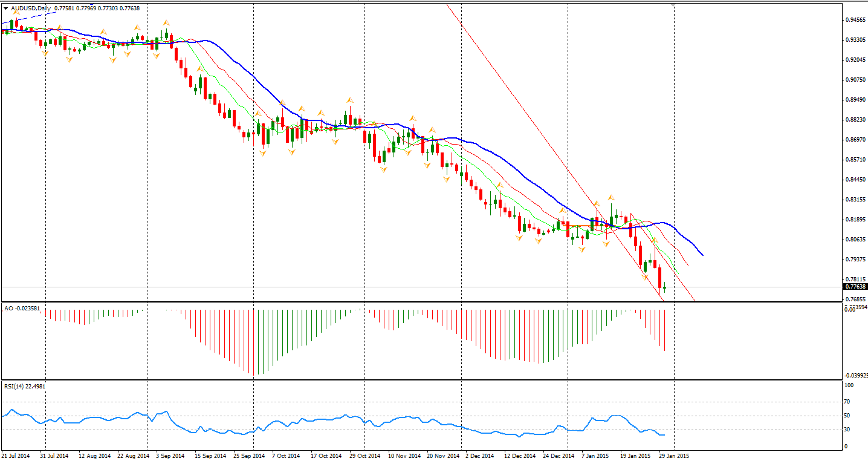Click price scale value 0.80635
The image size is (868, 461).
pos(855,240)
